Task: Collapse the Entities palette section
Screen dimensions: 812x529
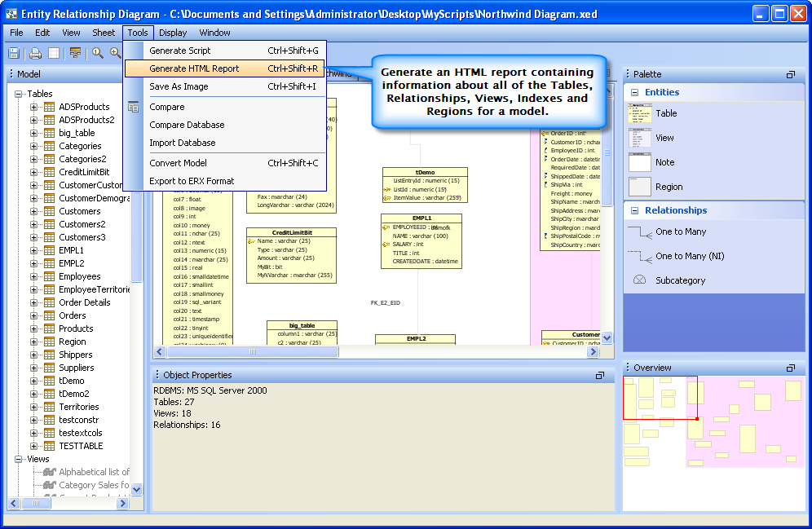Action: coord(634,93)
